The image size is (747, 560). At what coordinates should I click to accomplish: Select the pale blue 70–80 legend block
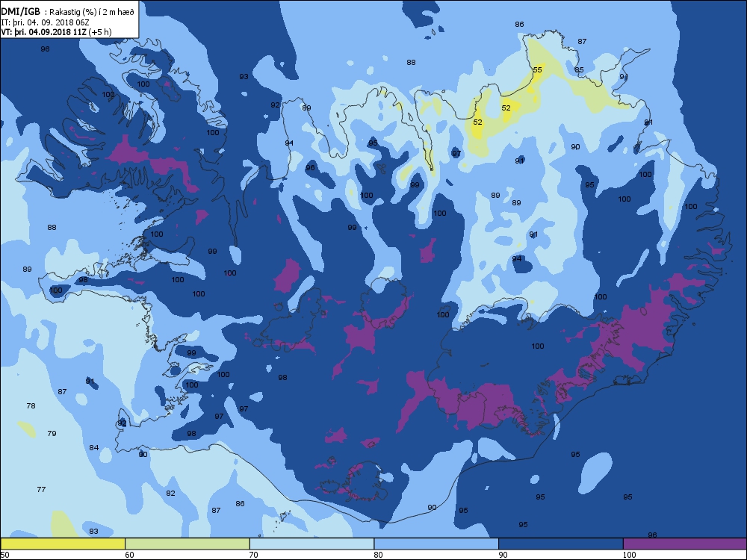click(311, 544)
